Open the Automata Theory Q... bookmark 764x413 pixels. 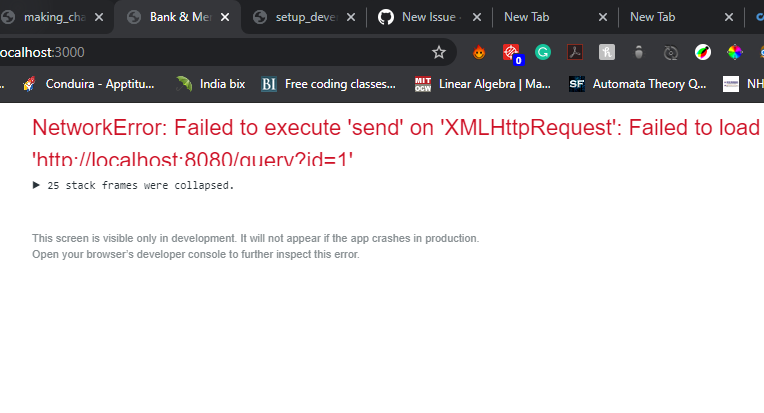pos(638,84)
